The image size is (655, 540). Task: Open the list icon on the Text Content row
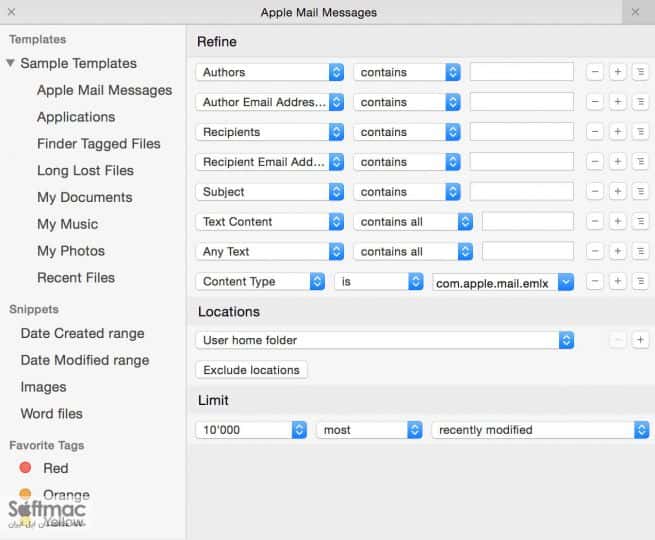[640, 222]
